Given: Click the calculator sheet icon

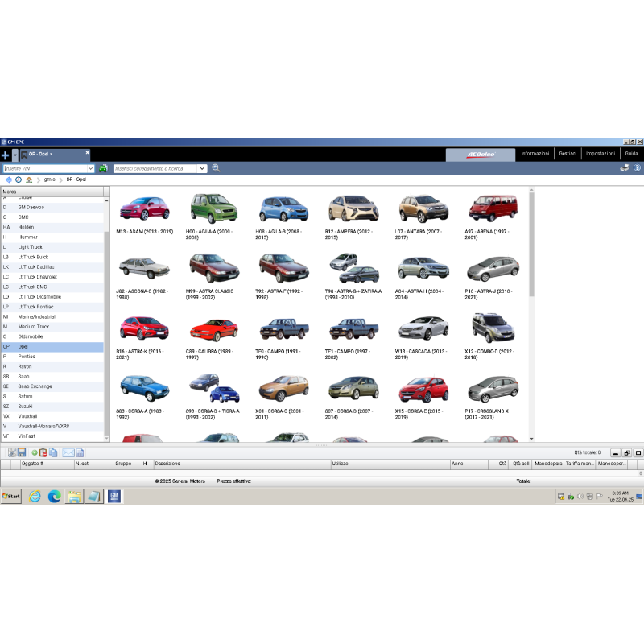Looking at the screenshot, I should (x=80, y=452).
